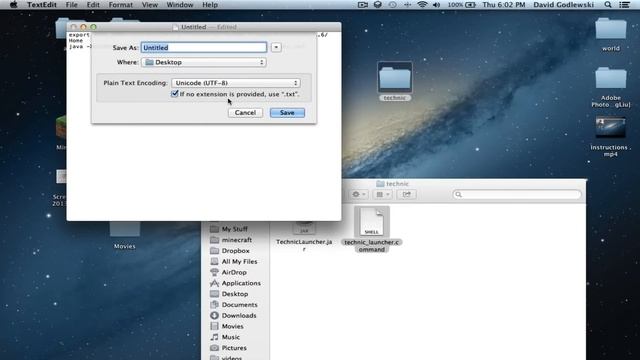The height and width of the screenshot is (360, 640).
Task: Click the technic Finder window title
Action: pyautogui.click(x=393, y=184)
